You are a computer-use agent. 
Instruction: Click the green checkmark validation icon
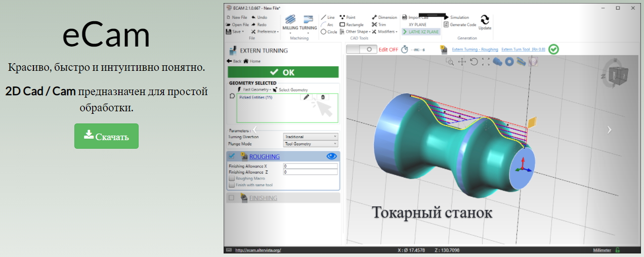[x=554, y=49]
